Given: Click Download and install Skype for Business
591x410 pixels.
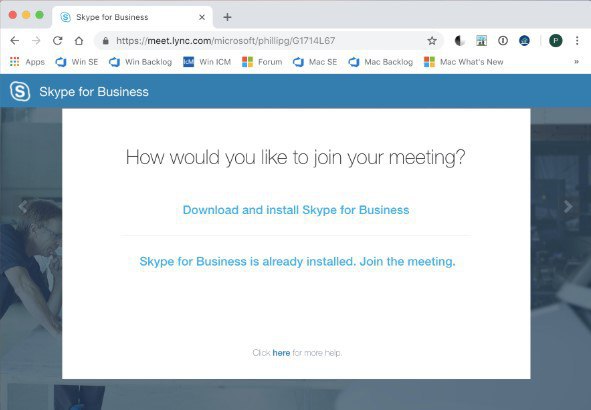Looking at the screenshot, I should click(x=296, y=210).
